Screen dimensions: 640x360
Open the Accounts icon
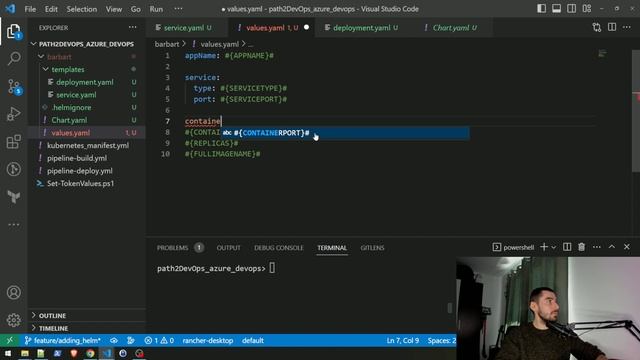(14, 292)
